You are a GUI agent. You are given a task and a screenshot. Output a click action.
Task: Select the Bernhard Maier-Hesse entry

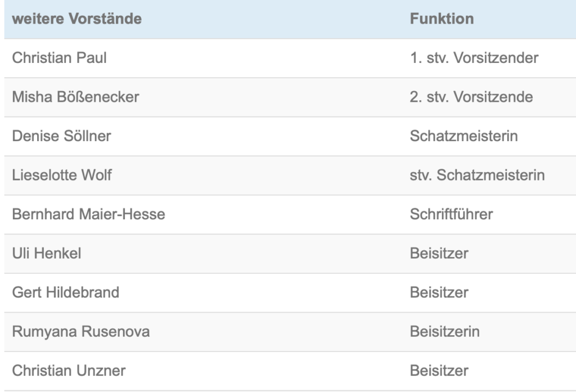88,214
